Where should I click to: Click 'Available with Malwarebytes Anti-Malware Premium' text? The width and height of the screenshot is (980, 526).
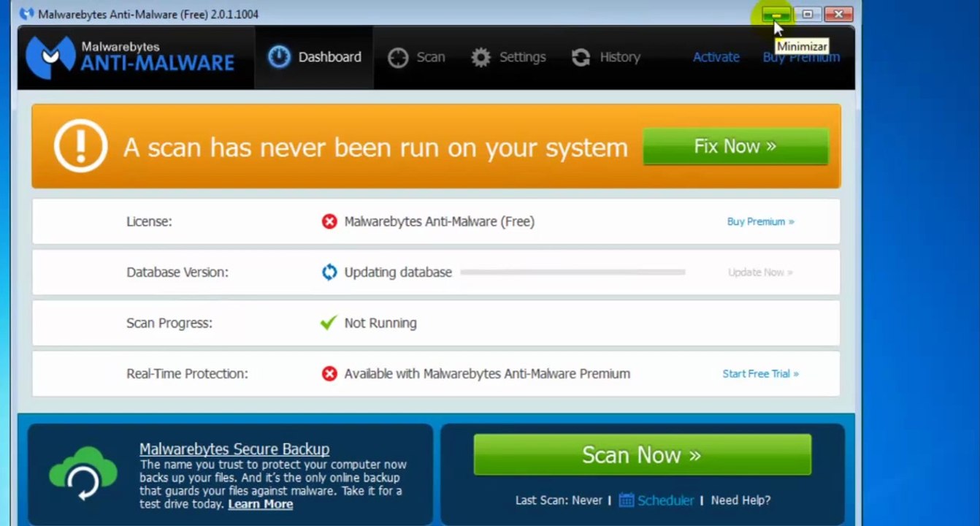click(487, 374)
